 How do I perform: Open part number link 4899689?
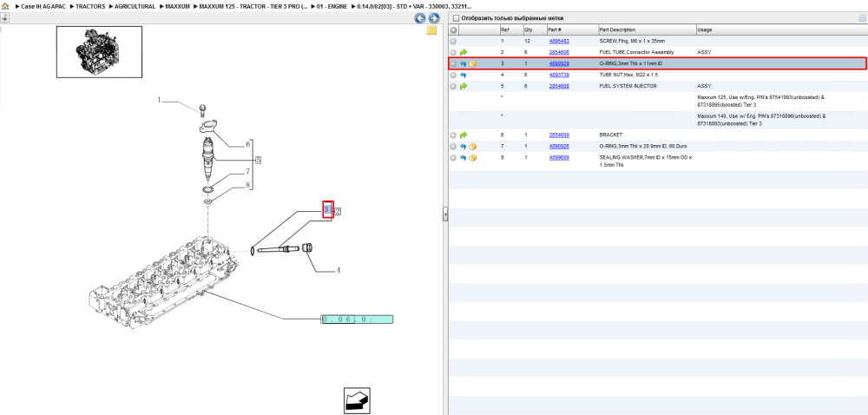point(558,158)
